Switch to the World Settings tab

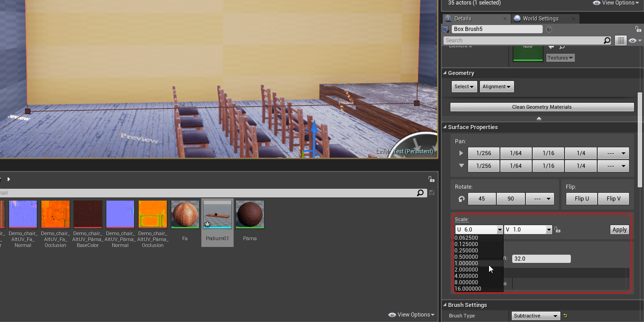(540, 19)
